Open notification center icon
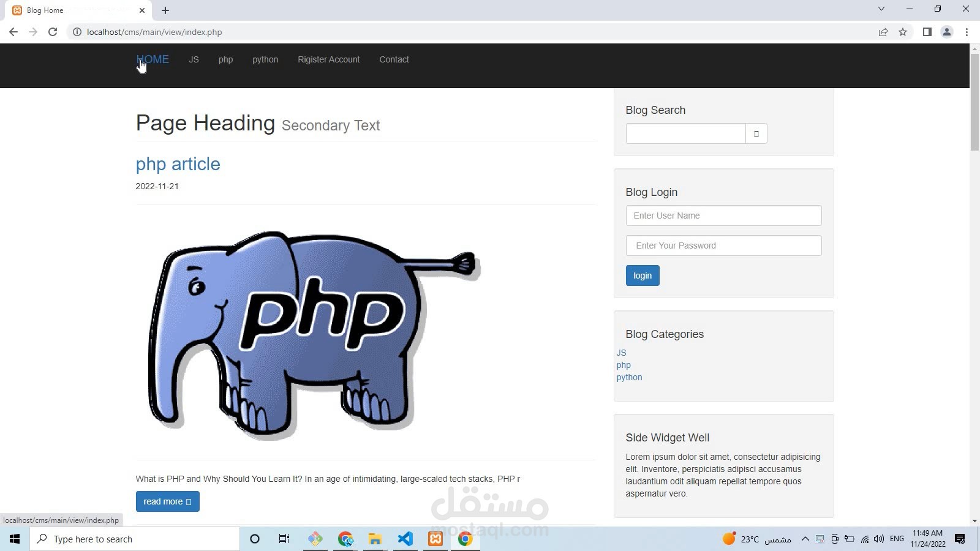This screenshot has width=980, height=551. (960, 539)
